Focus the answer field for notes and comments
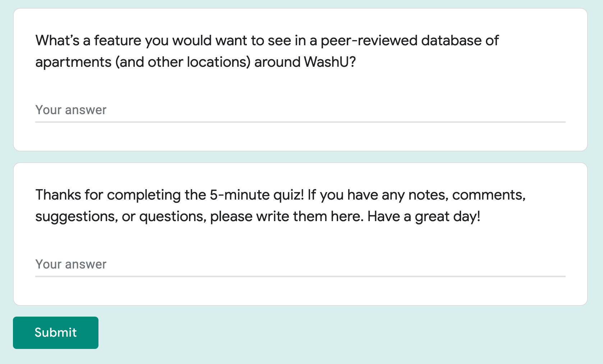Image resolution: width=603 pixels, height=364 pixels. (300, 264)
